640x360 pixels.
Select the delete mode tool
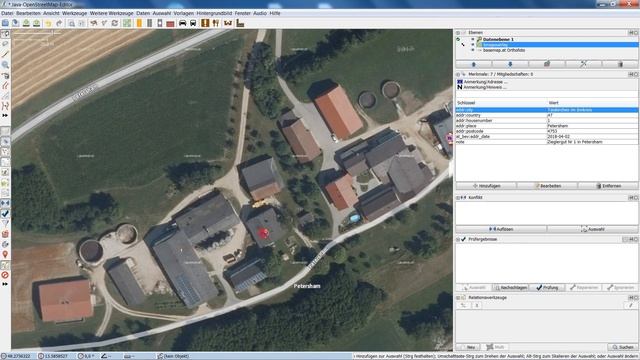click(5, 75)
